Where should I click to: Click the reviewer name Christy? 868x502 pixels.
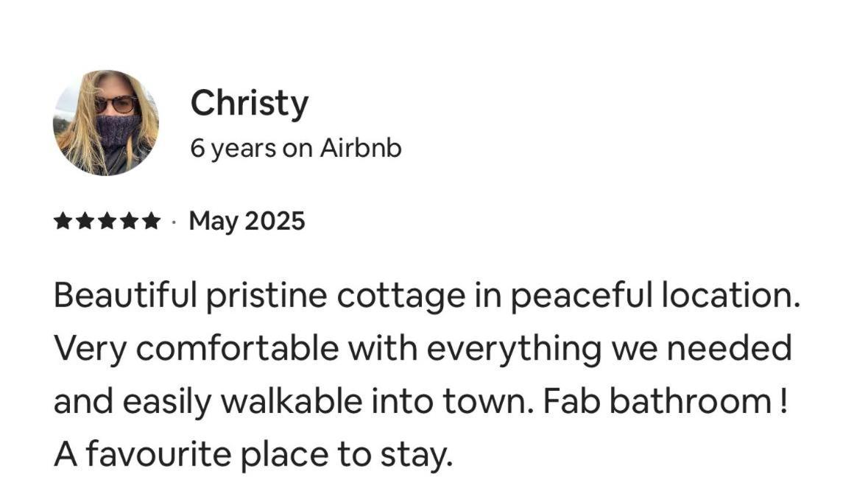(249, 103)
